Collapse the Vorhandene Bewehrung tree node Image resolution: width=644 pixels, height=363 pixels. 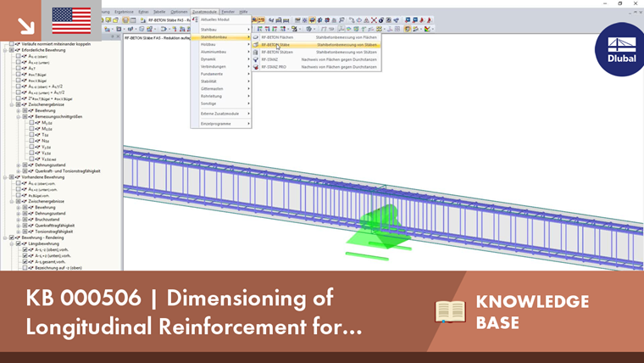[x=5, y=177]
